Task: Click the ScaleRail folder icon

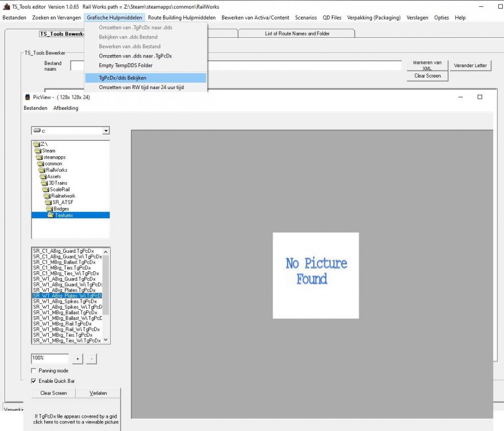Action: click(x=45, y=190)
